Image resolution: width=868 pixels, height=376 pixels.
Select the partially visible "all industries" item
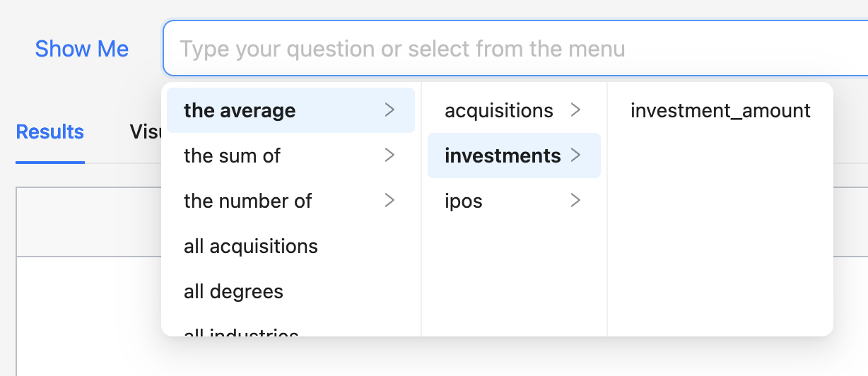tap(241, 332)
